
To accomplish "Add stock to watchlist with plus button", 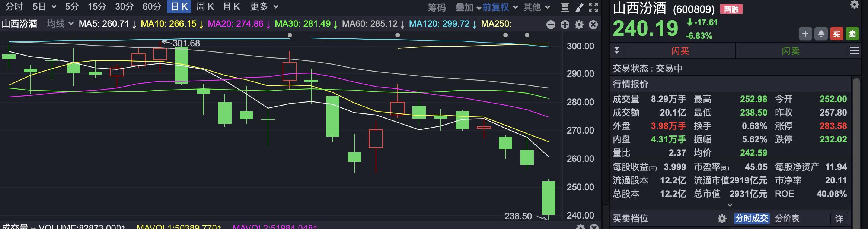I will point(805,34).
